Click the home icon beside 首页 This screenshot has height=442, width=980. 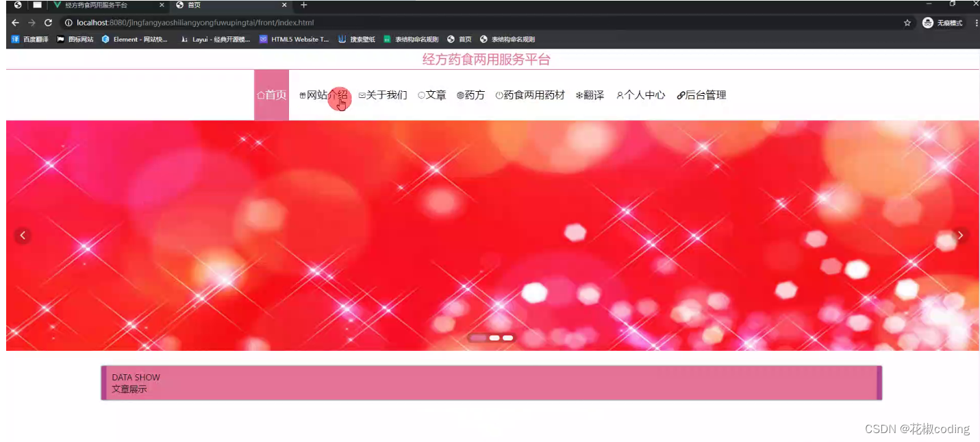pos(260,95)
